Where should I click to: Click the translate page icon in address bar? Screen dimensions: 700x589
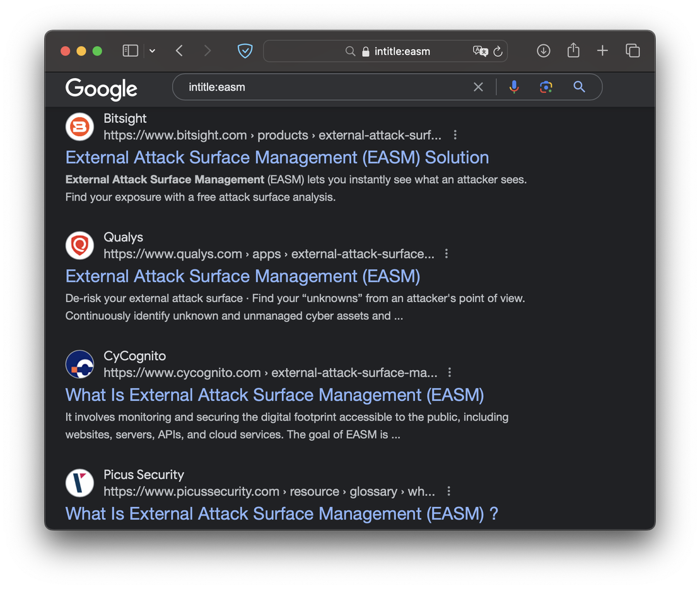pyautogui.click(x=480, y=51)
